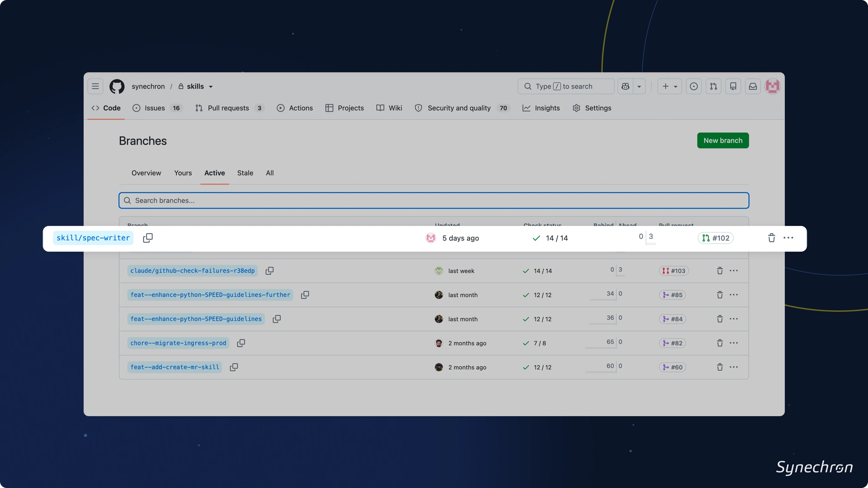The width and height of the screenshot is (868, 488).
Task: Open the repositories icon in header
Action: point(733,86)
